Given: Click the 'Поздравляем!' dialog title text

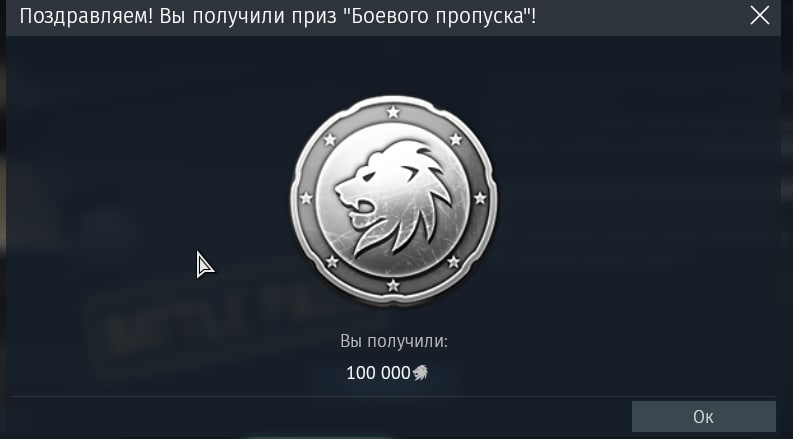Looking at the screenshot, I should pyautogui.click(x=86, y=16).
